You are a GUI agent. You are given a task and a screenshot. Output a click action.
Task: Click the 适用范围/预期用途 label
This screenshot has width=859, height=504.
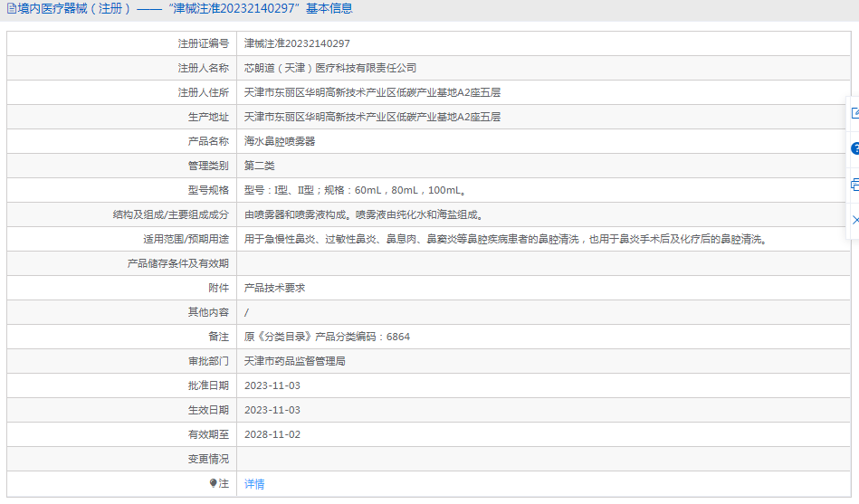point(186,239)
